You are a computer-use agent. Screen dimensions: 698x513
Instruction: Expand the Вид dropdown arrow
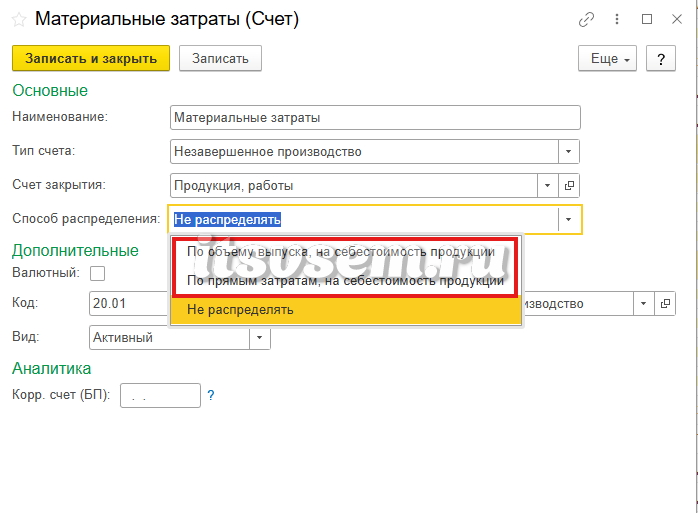point(260,338)
